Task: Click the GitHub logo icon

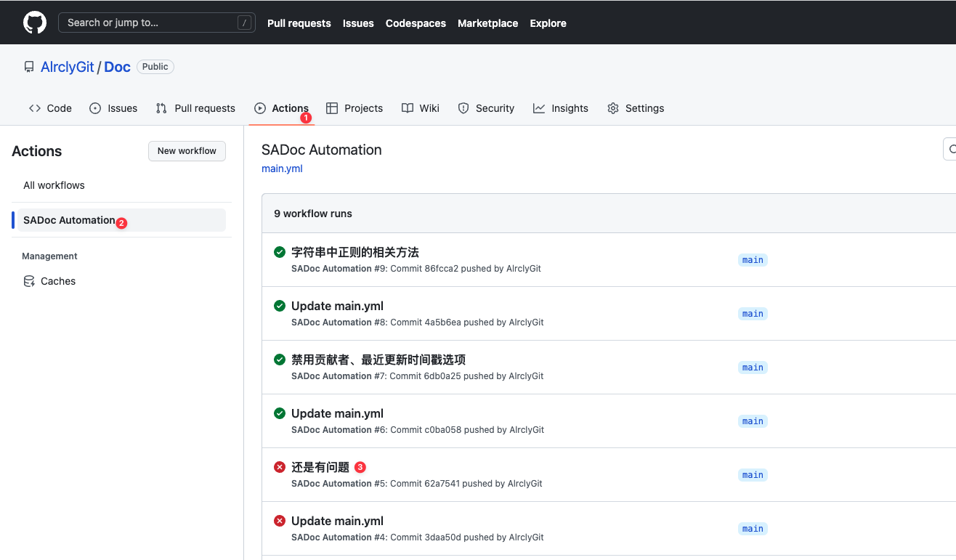Action: [x=35, y=23]
